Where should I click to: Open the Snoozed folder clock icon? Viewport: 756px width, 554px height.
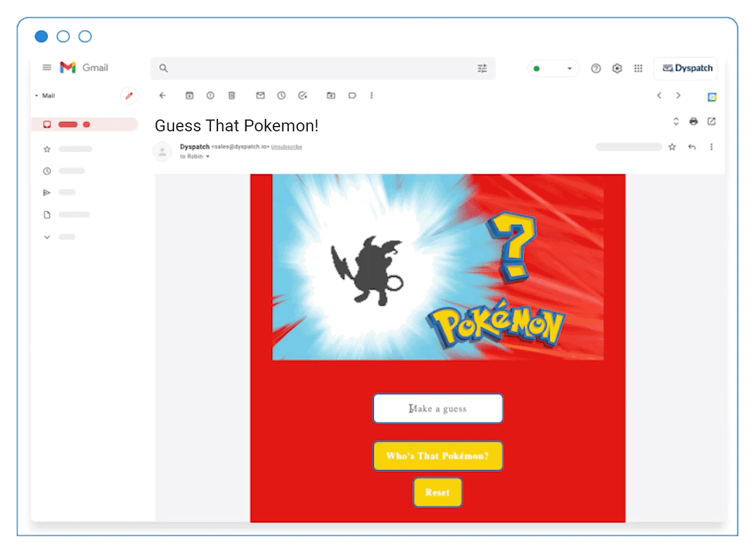pos(47,171)
